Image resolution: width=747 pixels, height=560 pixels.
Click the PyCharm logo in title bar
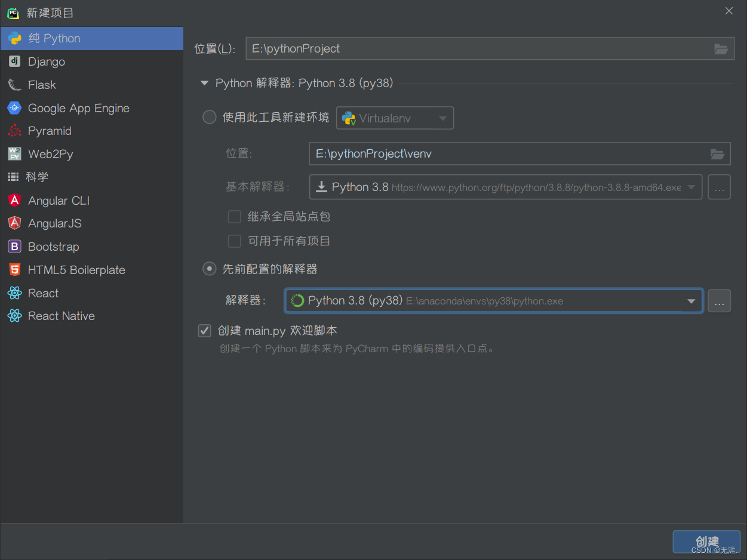(x=13, y=13)
